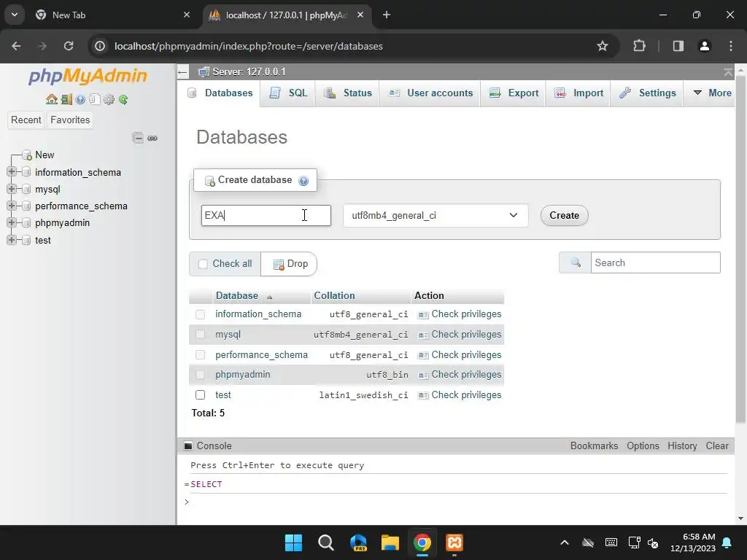Expand information_schema in navigation tree
Screen dimensions: 747x560
12,172
